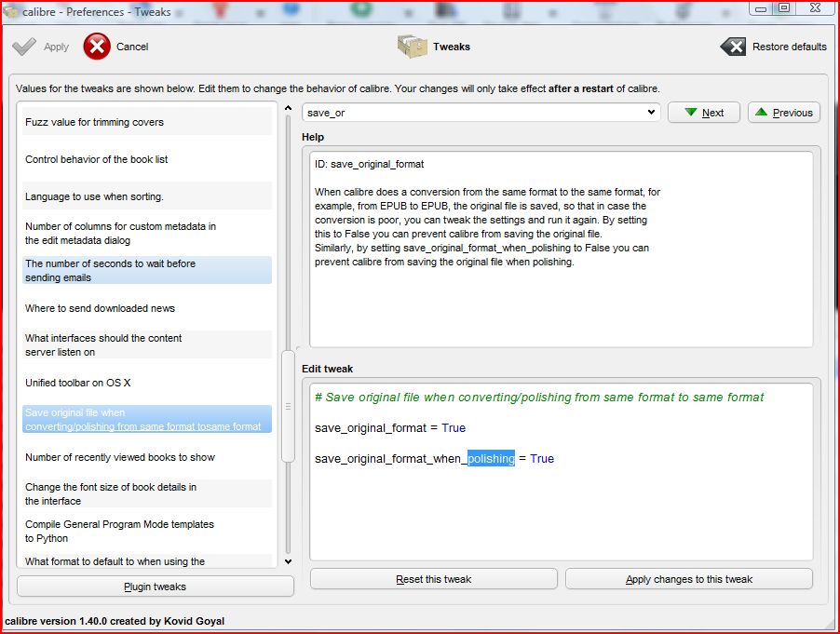Click the grey Apply checkmark icon
Screen dimensions: 840x634
click(x=24, y=47)
